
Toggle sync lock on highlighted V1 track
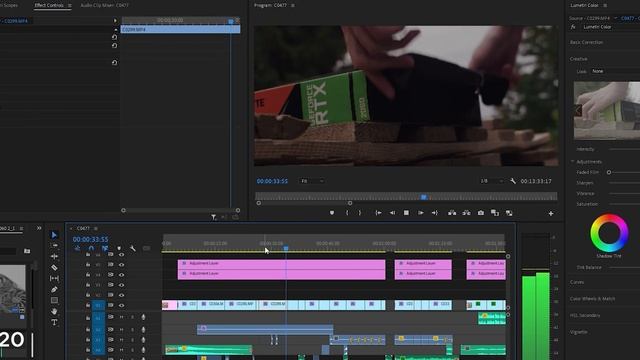(x=111, y=305)
